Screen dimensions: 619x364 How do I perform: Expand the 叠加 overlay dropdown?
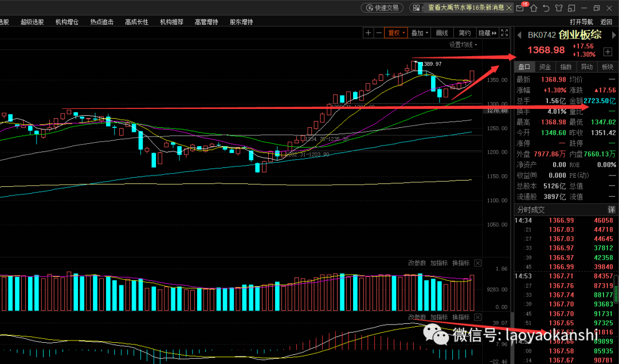420,33
